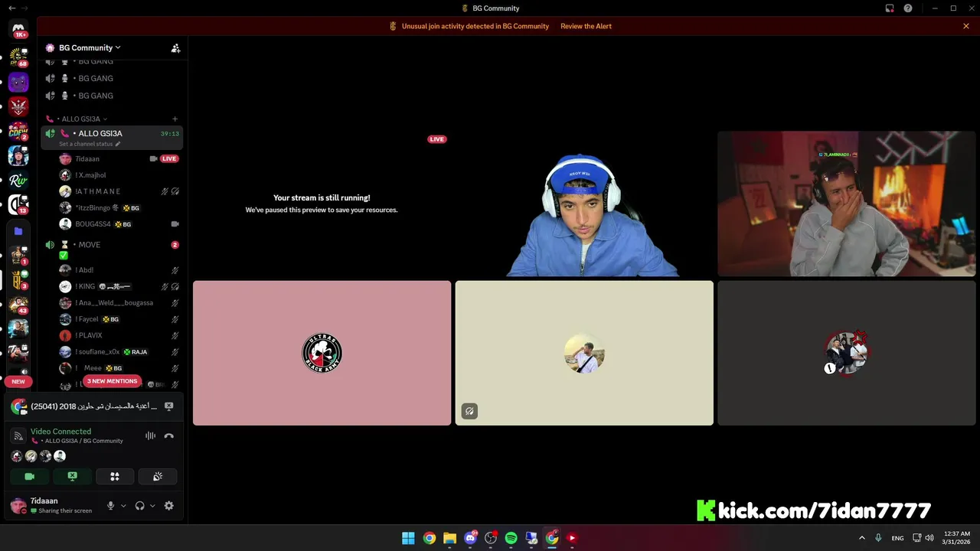Viewport: 980px width, 551px height.
Task: Select the pink Ultras avatar tile
Action: coord(322,353)
